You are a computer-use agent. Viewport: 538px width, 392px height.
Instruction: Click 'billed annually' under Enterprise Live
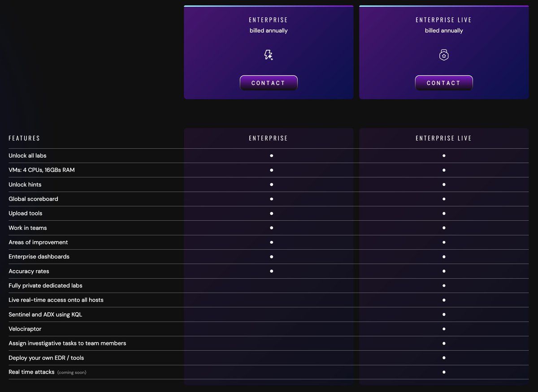(444, 31)
